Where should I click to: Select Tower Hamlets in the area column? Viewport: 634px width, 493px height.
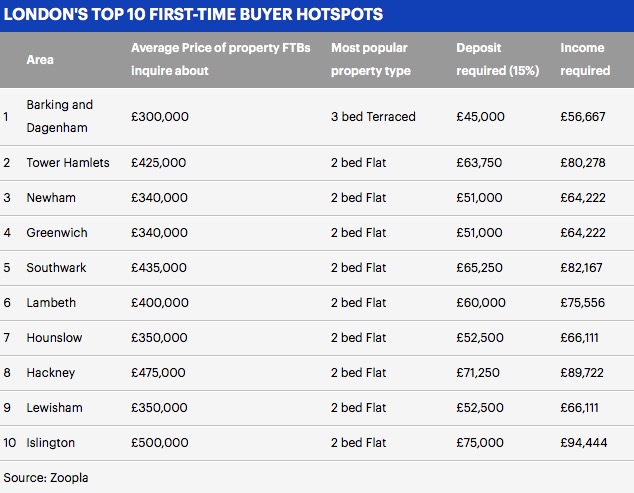(68, 163)
